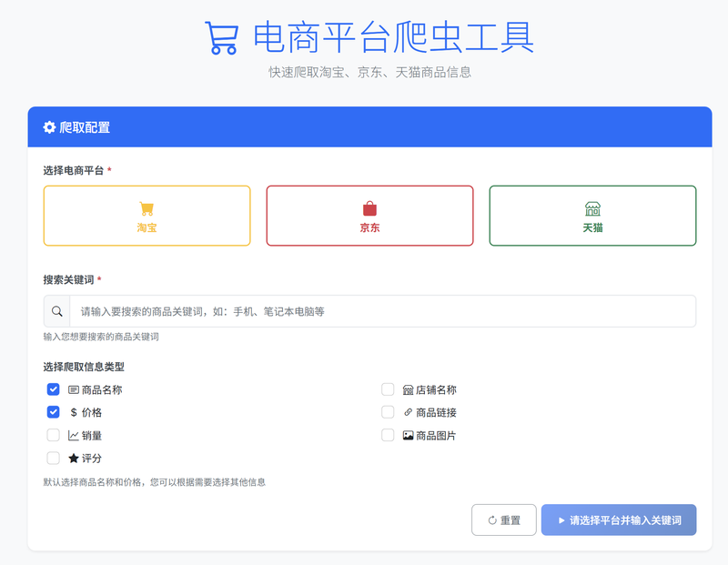Click the blue shopping cart logo icon
The height and width of the screenshot is (565, 728).
(x=221, y=37)
